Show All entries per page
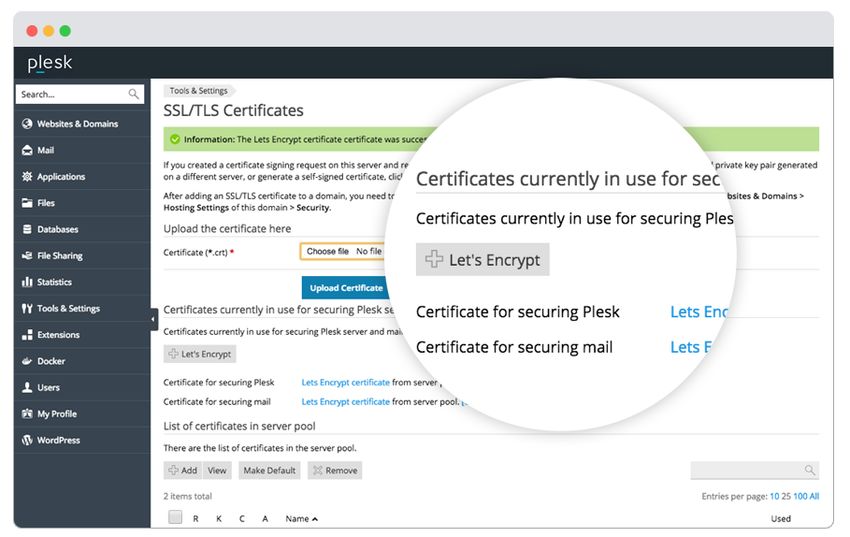850x537 pixels. pos(814,496)
